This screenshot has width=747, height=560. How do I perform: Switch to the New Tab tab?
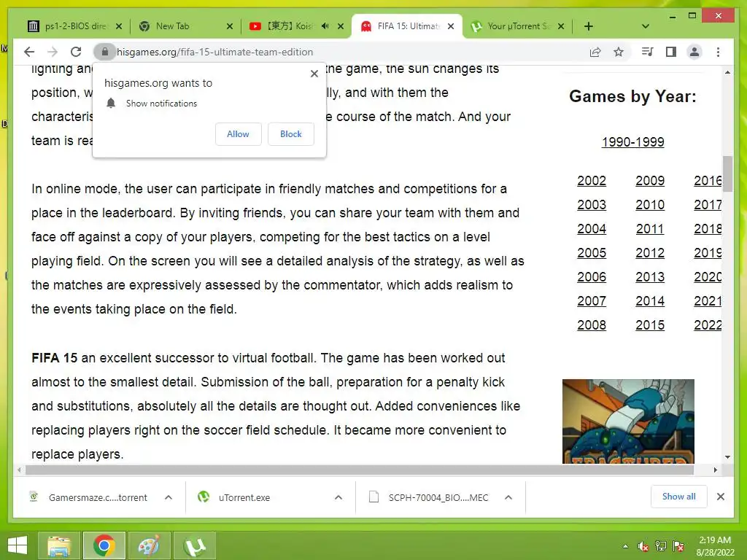pos(186,26)
